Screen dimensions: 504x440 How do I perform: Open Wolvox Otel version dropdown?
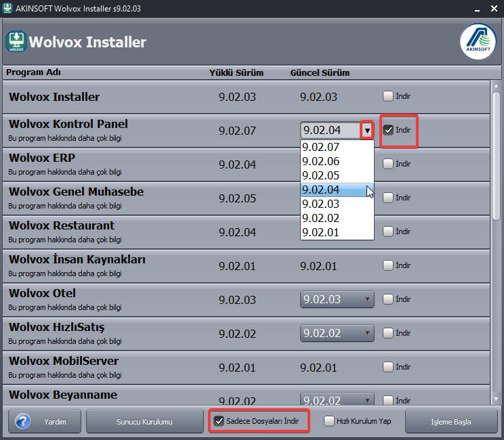tap(337, 299)
